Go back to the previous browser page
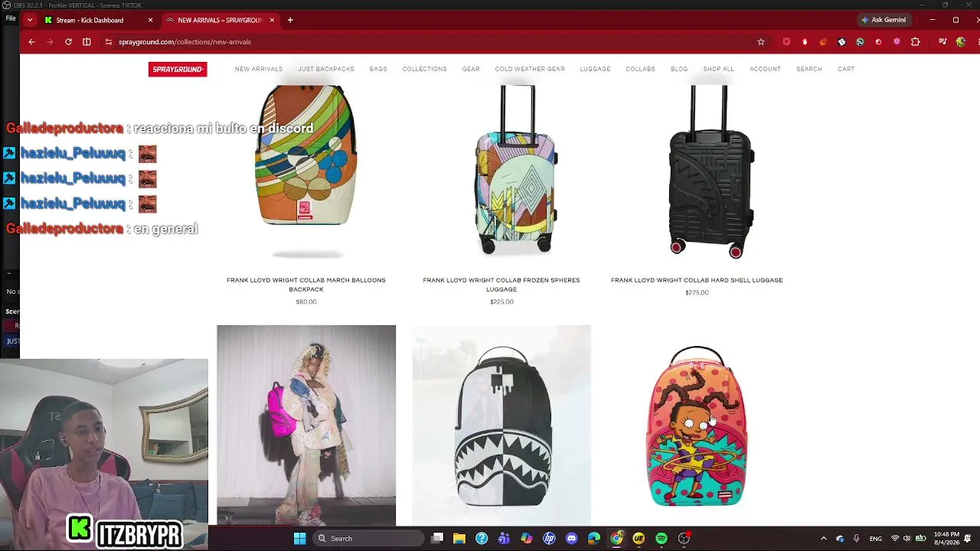The image size is (980, 551). pos(31,42)
